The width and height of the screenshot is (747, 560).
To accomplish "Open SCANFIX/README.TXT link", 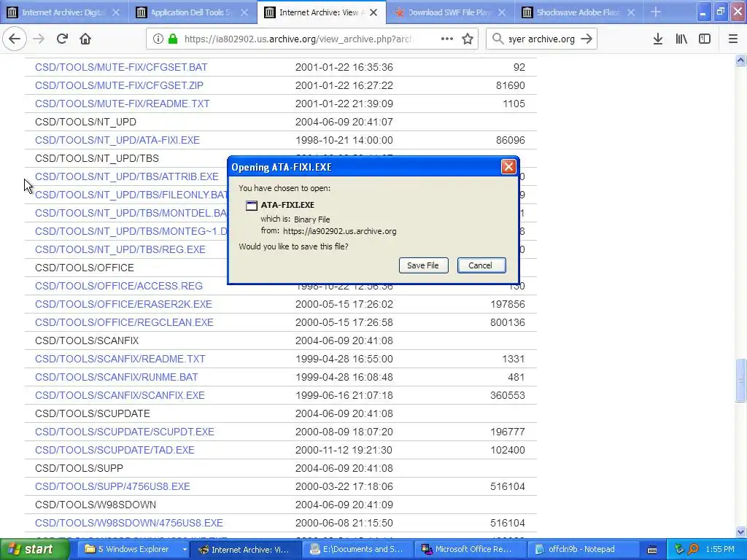I will pyautogui.click(x=120, y=359).
